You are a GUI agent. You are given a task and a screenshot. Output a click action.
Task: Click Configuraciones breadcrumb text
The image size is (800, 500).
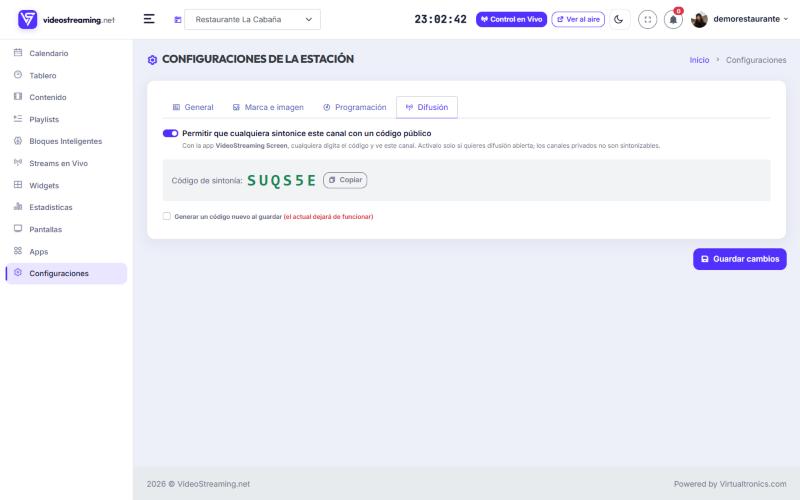(756, 60)
